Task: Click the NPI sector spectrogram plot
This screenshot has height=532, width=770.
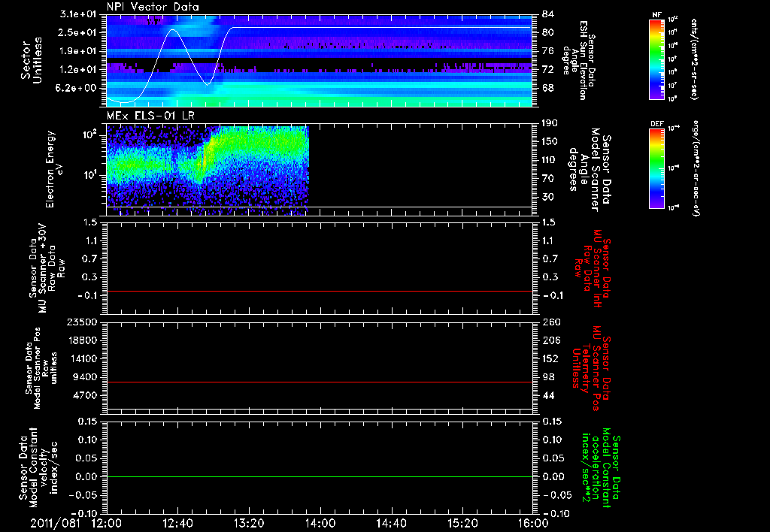Action: (x=319, y=61)
